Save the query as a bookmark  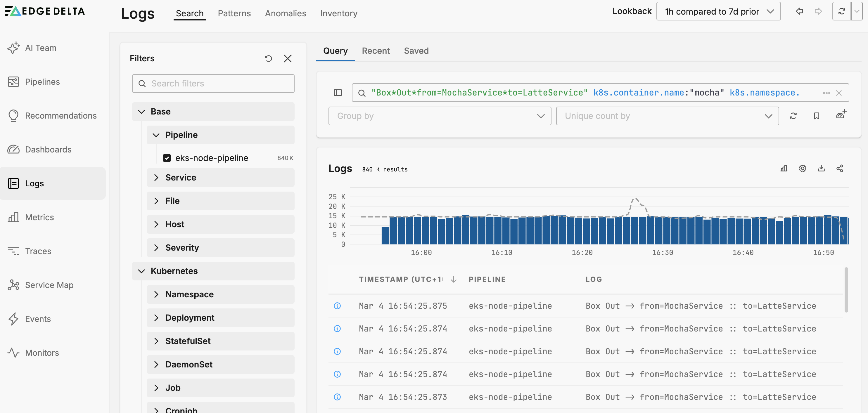(817, 116)
